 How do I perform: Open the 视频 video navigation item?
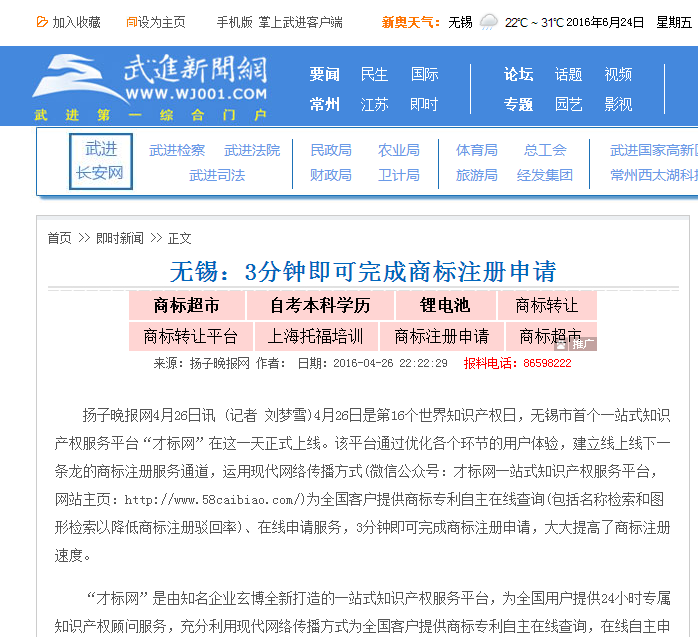coord(618,74)
